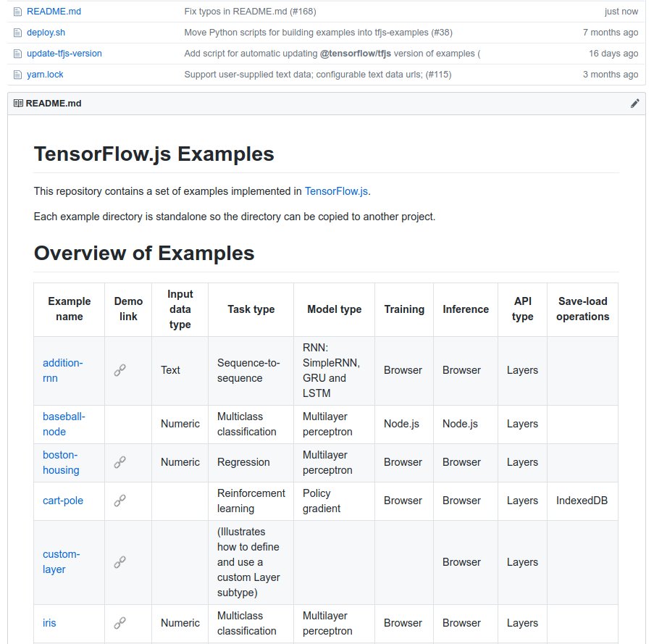654x644 pixels.
Task: Open the custom-layer example link
Action: coord(62,562)
